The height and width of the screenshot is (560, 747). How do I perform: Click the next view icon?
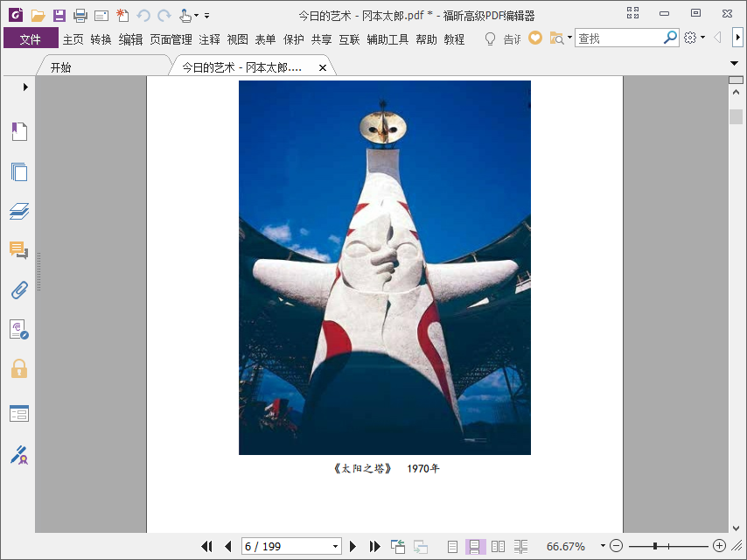click(x=420, y=546)
